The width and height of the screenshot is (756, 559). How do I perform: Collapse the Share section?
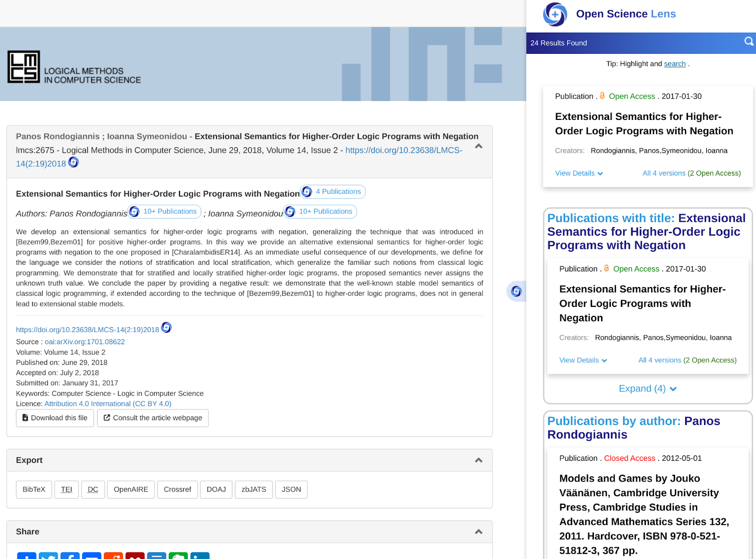tap(479, 532)
